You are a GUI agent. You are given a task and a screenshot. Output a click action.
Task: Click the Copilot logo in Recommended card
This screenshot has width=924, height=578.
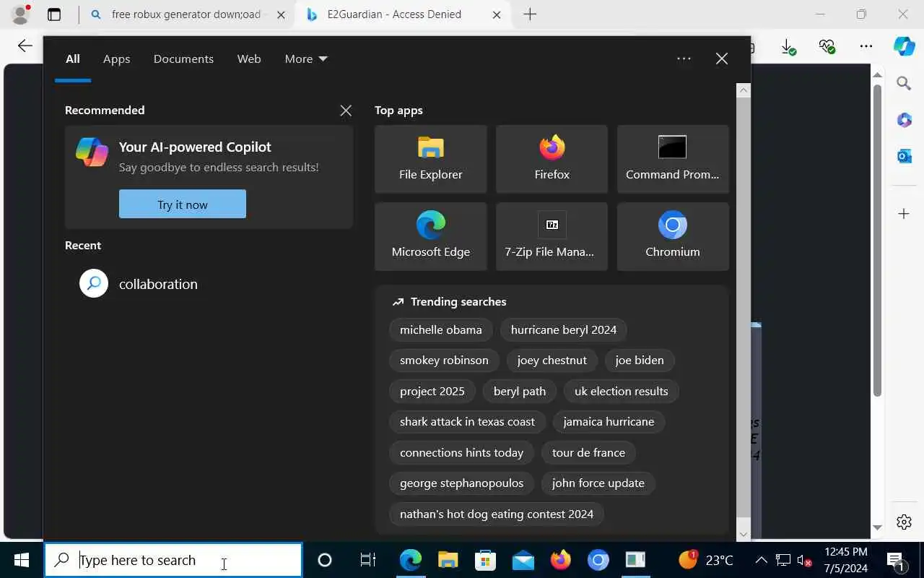click(92, 152)
